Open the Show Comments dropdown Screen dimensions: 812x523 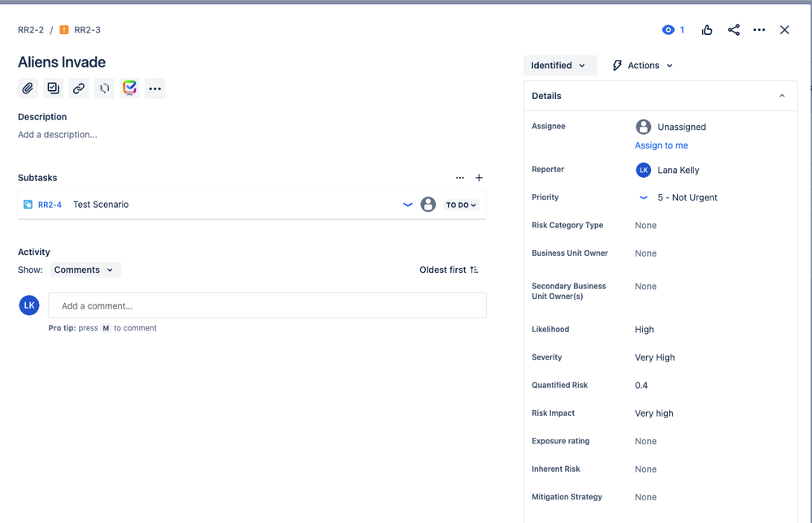pyautogui.click(x=85, y=270)
